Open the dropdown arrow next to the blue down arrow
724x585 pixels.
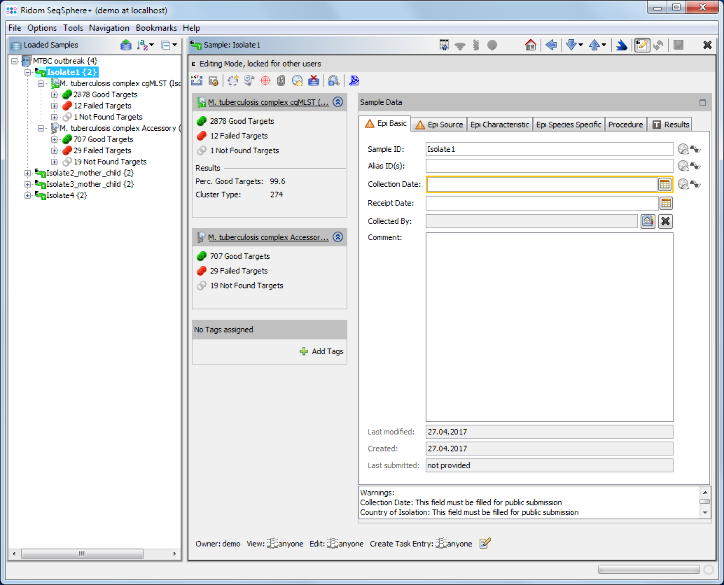(581, 45)
